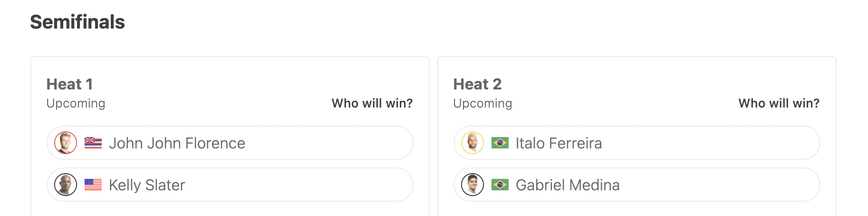The width and height of the screenshot is (868, 216).
Task: Click John John Florence's avatar photo
Action: (66, 143)
